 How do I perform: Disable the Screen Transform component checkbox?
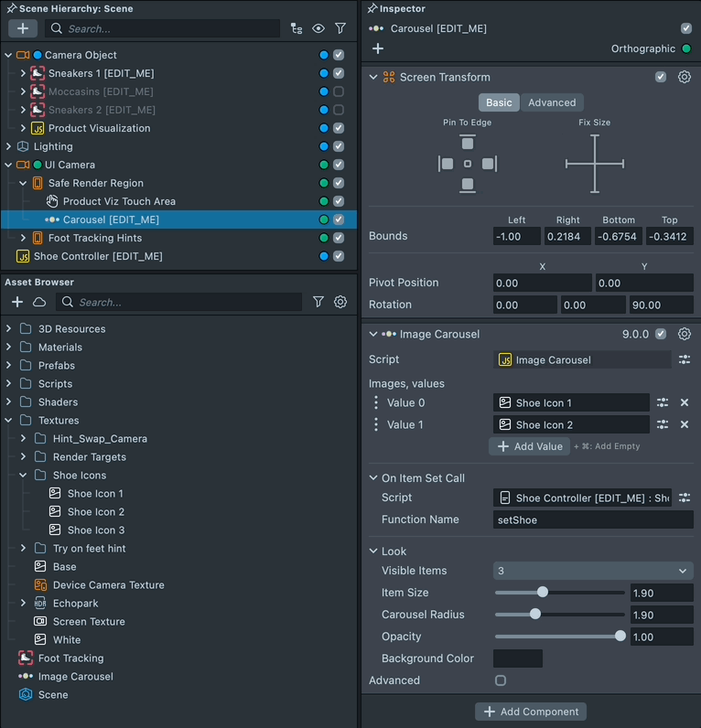pos(661,78)
